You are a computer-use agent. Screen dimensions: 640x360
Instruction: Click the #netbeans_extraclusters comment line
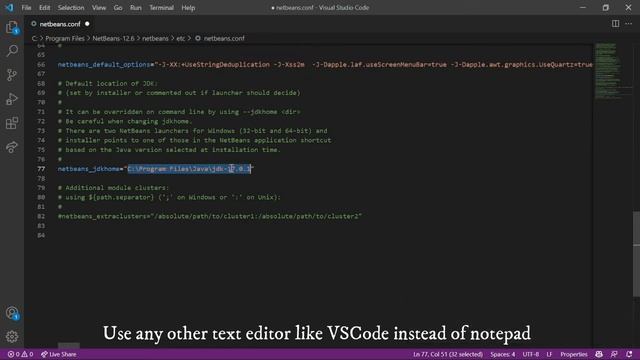tap(210, 216)
